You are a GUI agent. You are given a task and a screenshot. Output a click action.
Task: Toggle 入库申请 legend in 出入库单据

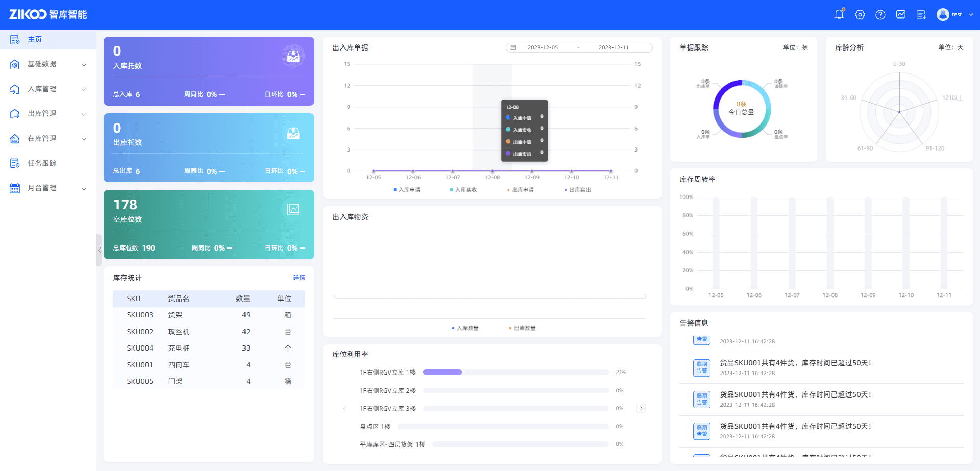(407, 190)
